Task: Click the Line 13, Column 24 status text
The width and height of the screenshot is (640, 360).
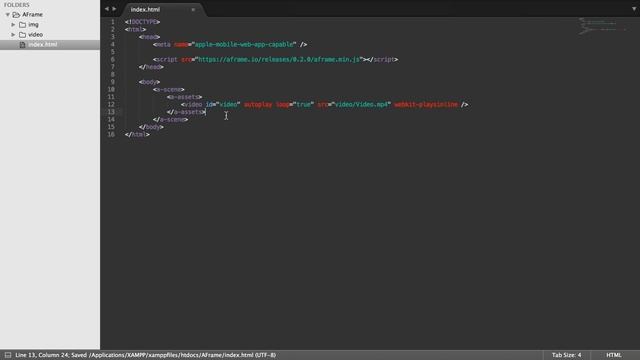Action: click(42, 355)
